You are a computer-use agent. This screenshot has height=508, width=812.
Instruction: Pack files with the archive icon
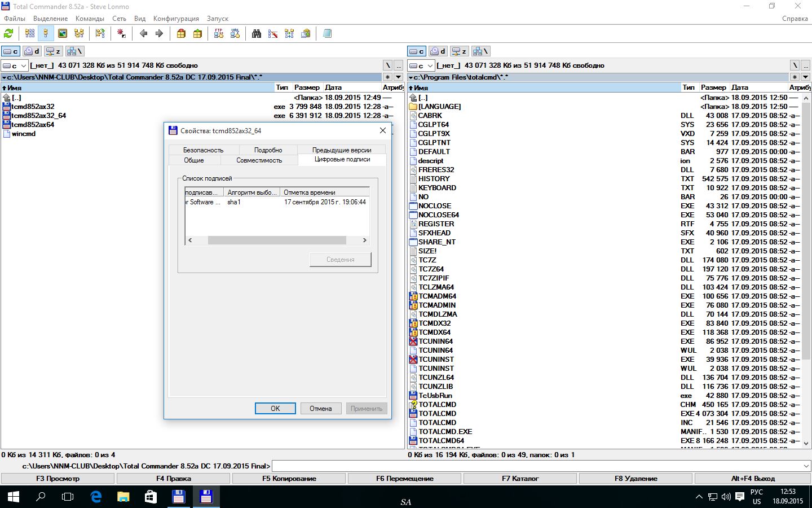coord(181,34)
